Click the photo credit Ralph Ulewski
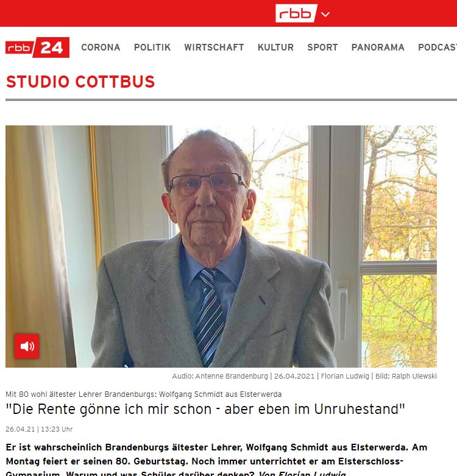This screenshot has width=457, height=476. 406,376
